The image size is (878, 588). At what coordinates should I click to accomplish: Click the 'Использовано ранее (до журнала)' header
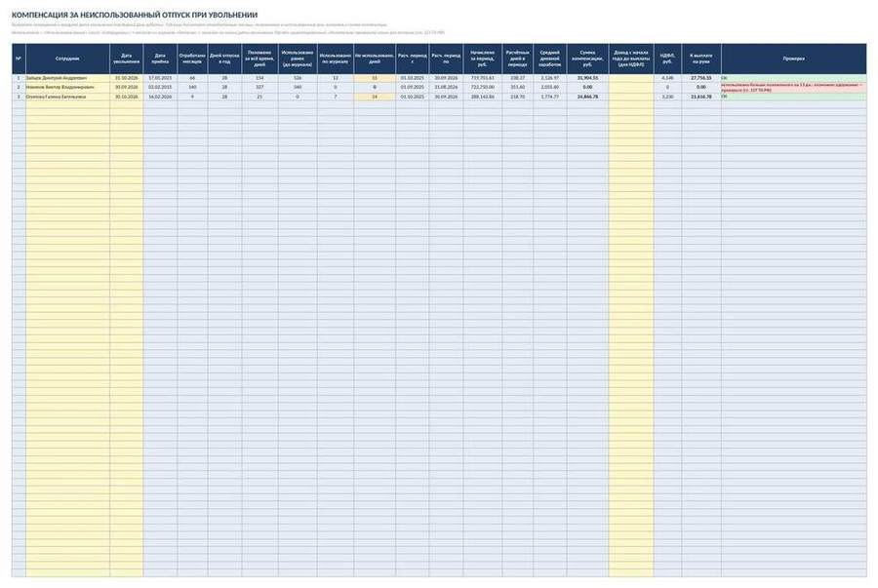298,59
